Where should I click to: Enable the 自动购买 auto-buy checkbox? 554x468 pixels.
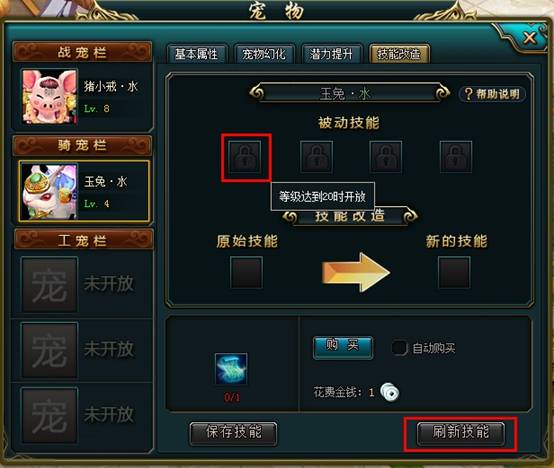[x=400, y=348]
